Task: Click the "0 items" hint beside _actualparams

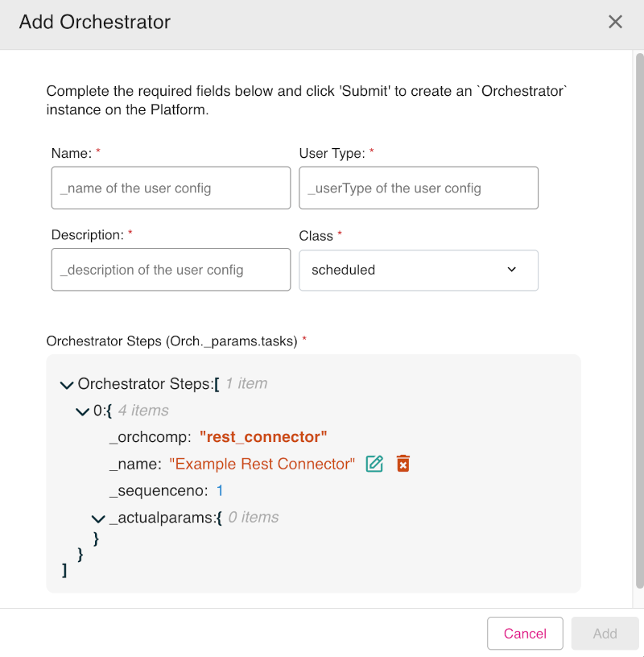Action: coord(254,518)
